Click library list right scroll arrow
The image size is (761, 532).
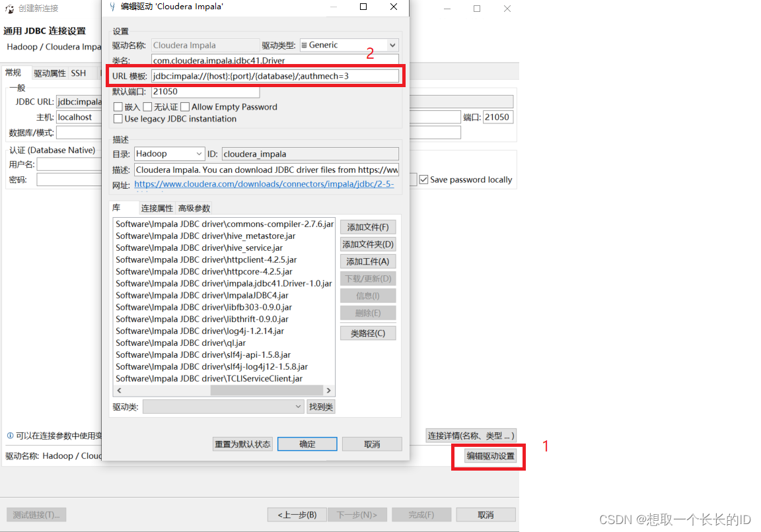pos(328,390)
